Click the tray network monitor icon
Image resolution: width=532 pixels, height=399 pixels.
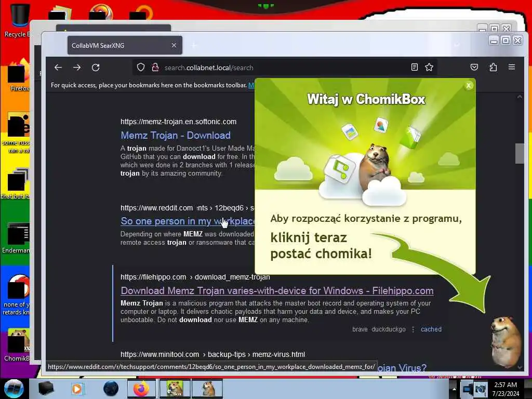click(x=467, y=389)
